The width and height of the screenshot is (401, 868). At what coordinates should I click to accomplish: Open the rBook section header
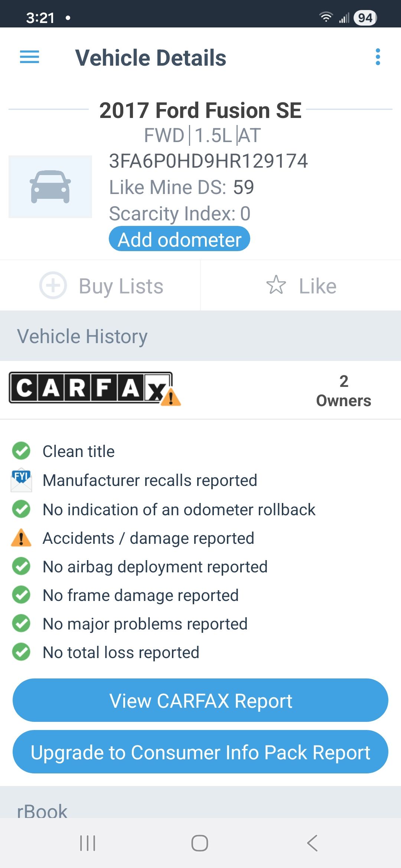tap(200, 810)
